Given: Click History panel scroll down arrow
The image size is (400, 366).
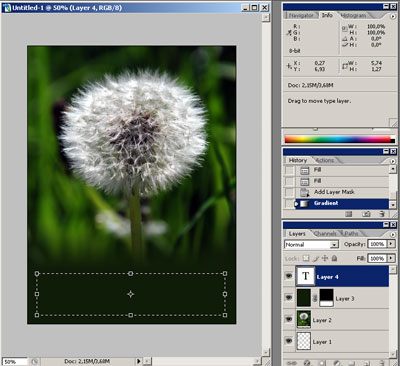Looking at the screenshot, I should coord(393,204).
